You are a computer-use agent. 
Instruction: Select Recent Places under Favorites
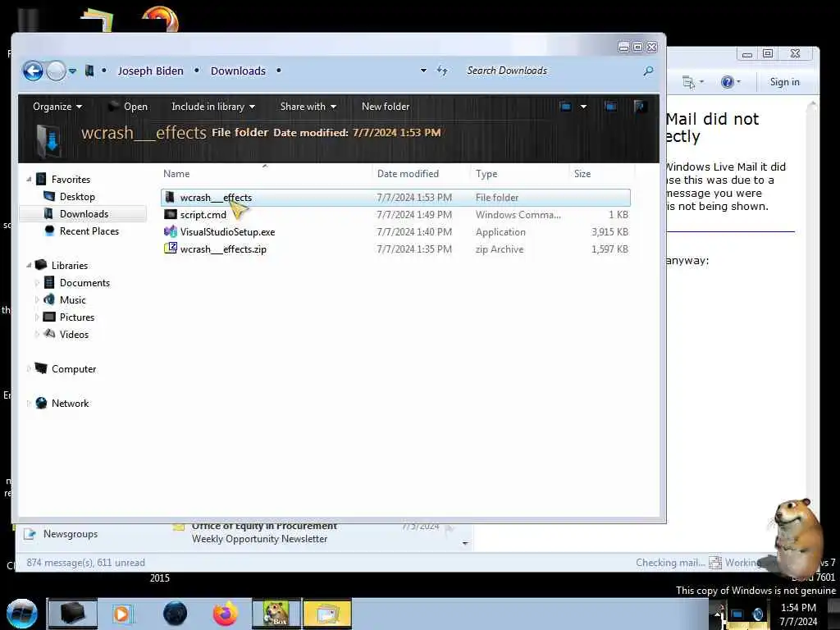tap(89, 231)
